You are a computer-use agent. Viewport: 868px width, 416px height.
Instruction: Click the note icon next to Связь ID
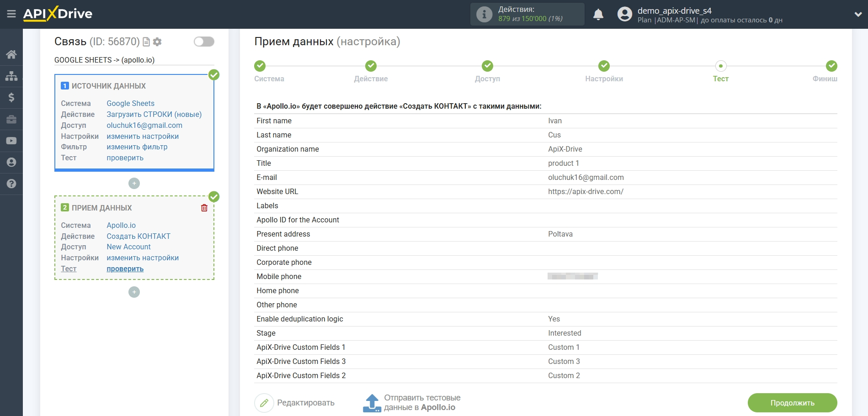click(x=146, y=42)
